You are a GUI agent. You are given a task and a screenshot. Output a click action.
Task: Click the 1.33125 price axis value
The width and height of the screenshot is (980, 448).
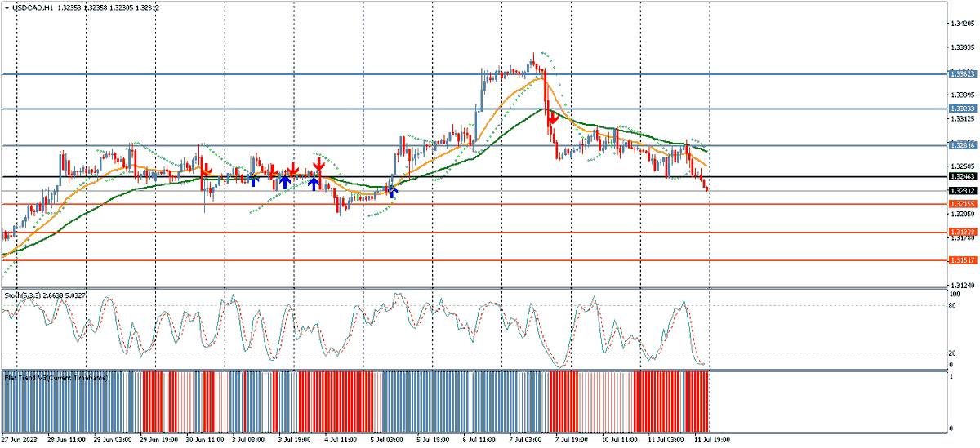click(963, 119)
